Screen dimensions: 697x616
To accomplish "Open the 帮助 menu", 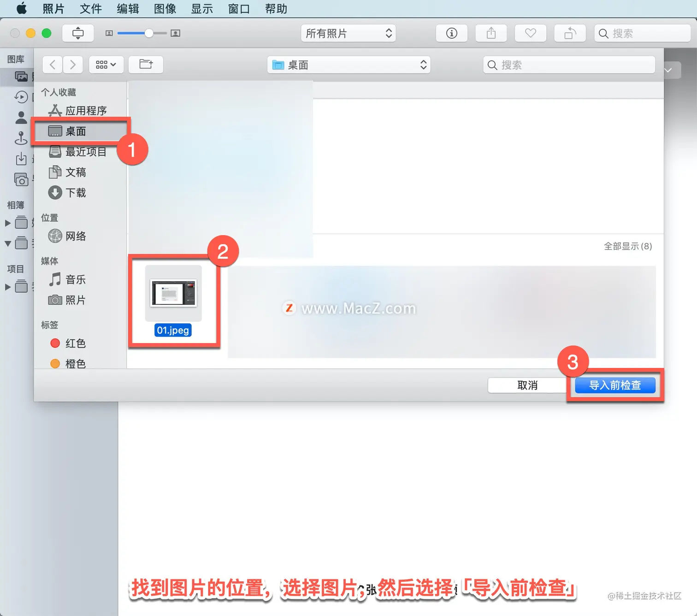I will click(x=276, y=9).
